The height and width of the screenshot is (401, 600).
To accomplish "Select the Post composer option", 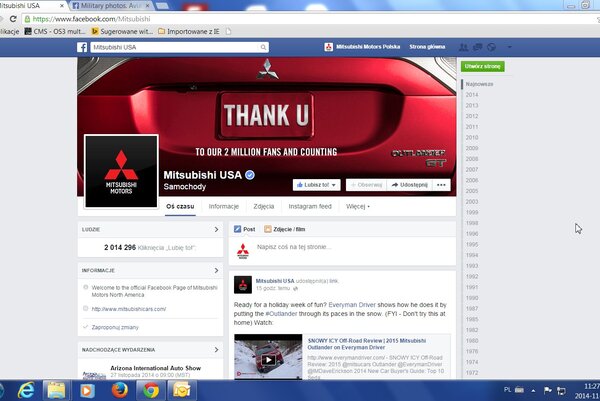I will (x=245, y=229).
